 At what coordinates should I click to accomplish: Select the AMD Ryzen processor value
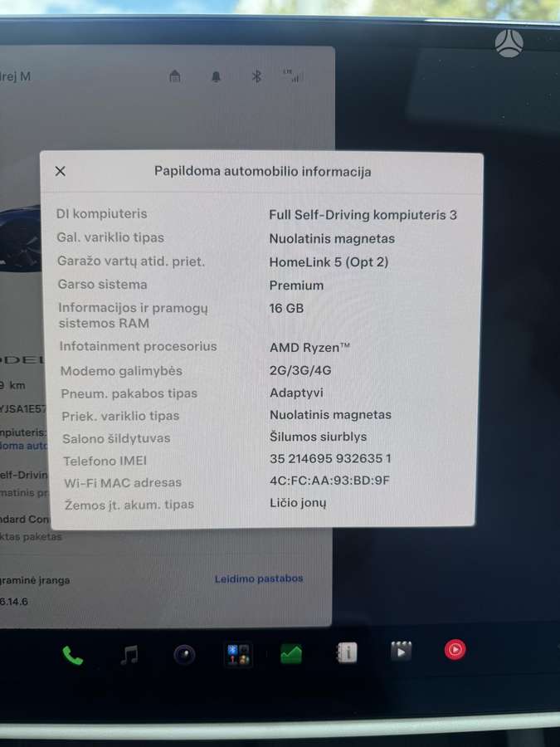click(309, 347)
